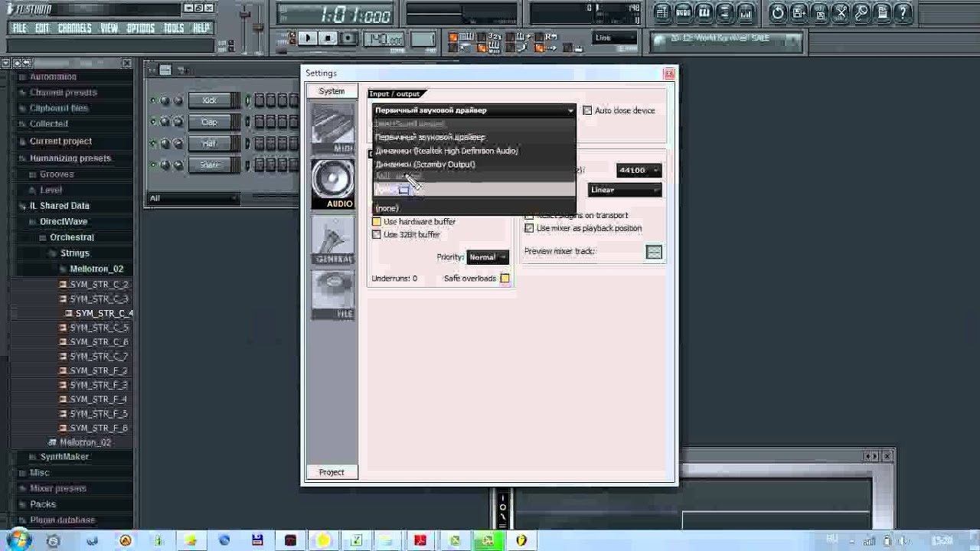Select the (none) driver option
Viewport: 980px width, 551px height.
point(474,208)
